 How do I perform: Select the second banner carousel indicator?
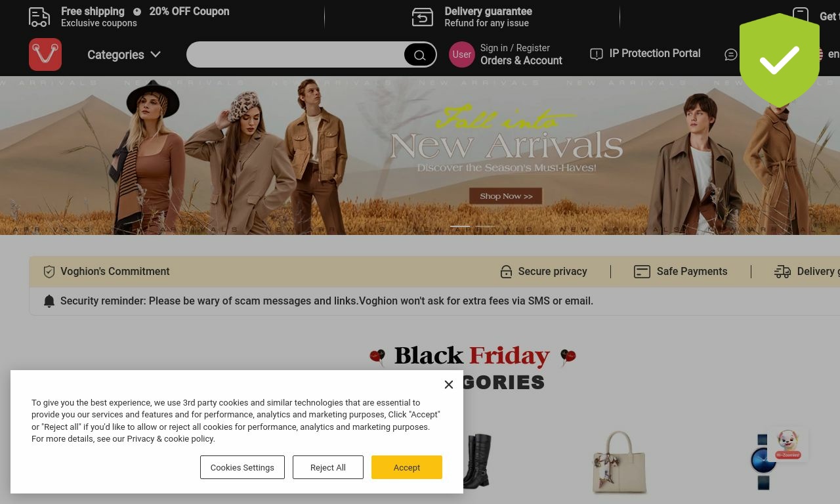click(485, 226)
